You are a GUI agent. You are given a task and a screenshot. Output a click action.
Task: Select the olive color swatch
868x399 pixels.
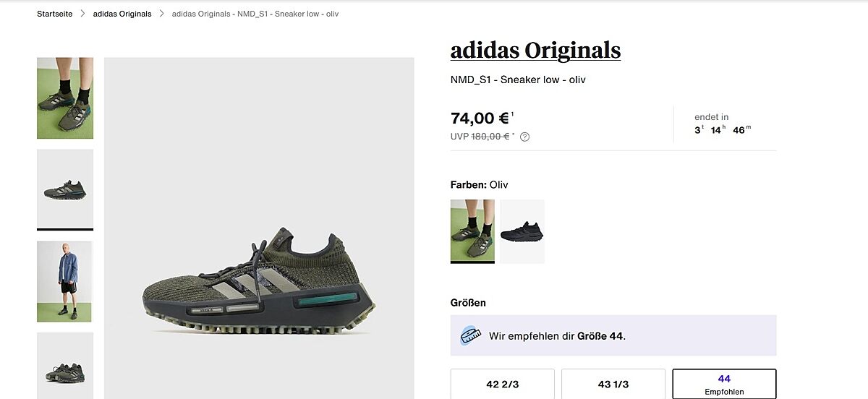(472, 231)
